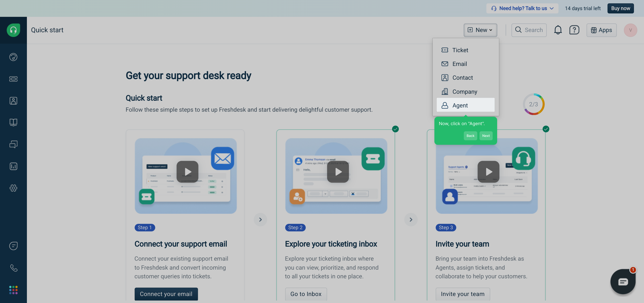Play the Invite your team video
This screenshot has width=644, height=303.
click(x=488, y=172)
